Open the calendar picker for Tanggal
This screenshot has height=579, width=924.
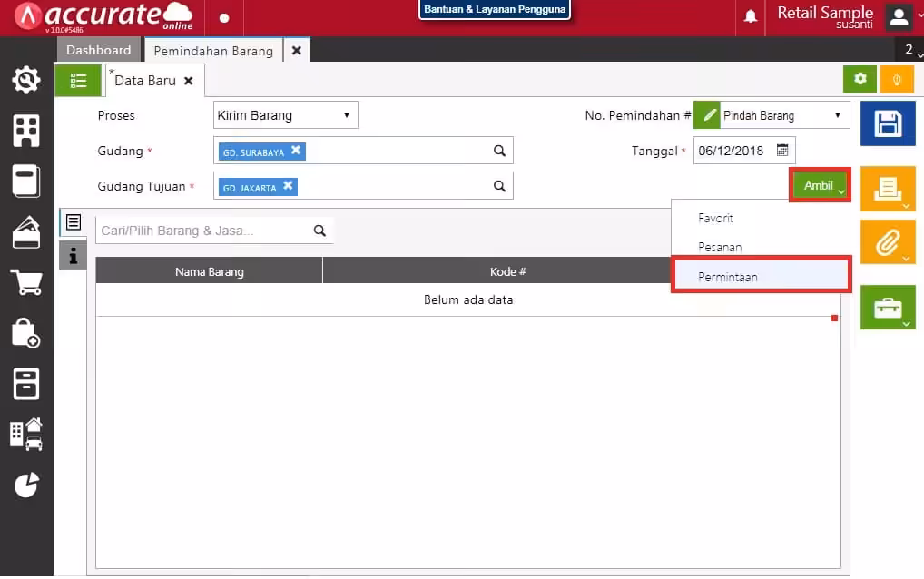782,151
